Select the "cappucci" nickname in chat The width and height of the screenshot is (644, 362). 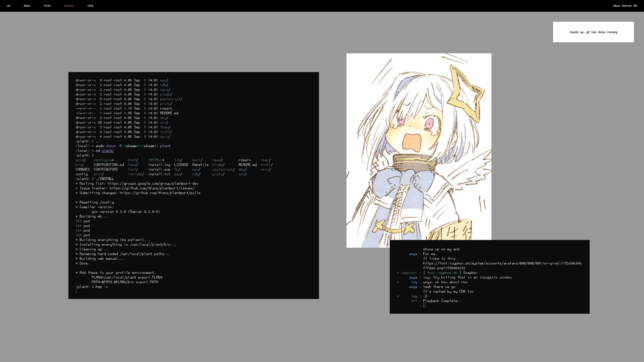[409, 273]
